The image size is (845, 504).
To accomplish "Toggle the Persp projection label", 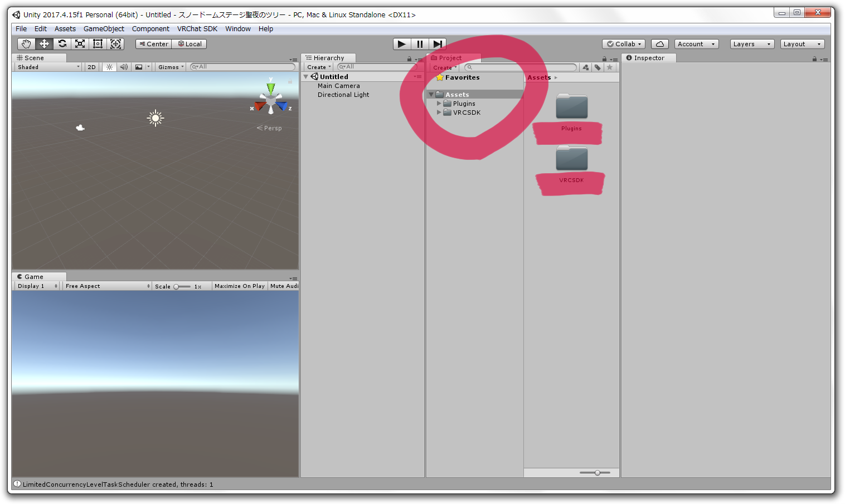I will pos(270,128).
